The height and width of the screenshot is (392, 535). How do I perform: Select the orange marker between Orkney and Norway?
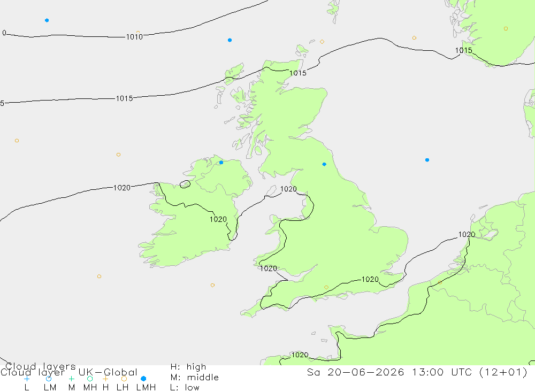(x=414, y=37)
